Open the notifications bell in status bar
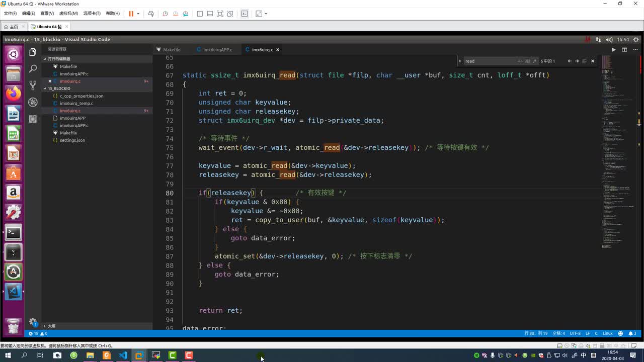 (x=632, y=333)
